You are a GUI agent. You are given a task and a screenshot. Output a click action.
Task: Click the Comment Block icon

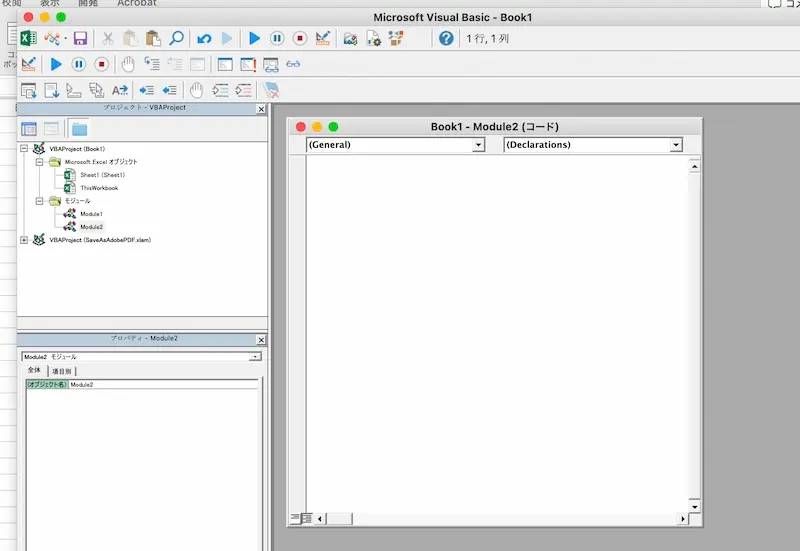220,91
